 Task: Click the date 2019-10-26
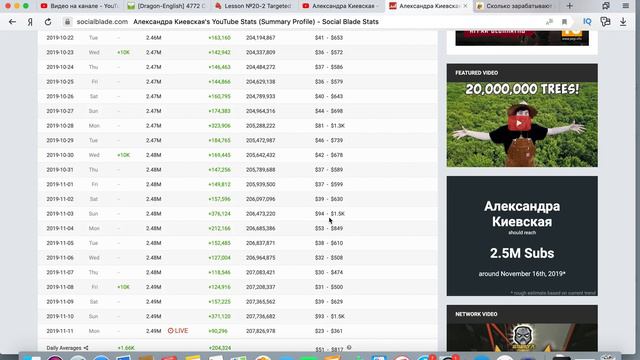pyautogui.click(x=60, y=96)
